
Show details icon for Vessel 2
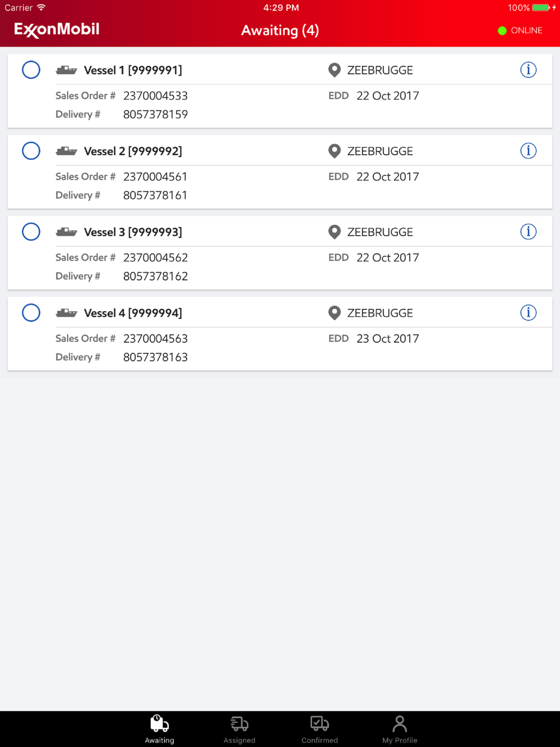point(528,151)
